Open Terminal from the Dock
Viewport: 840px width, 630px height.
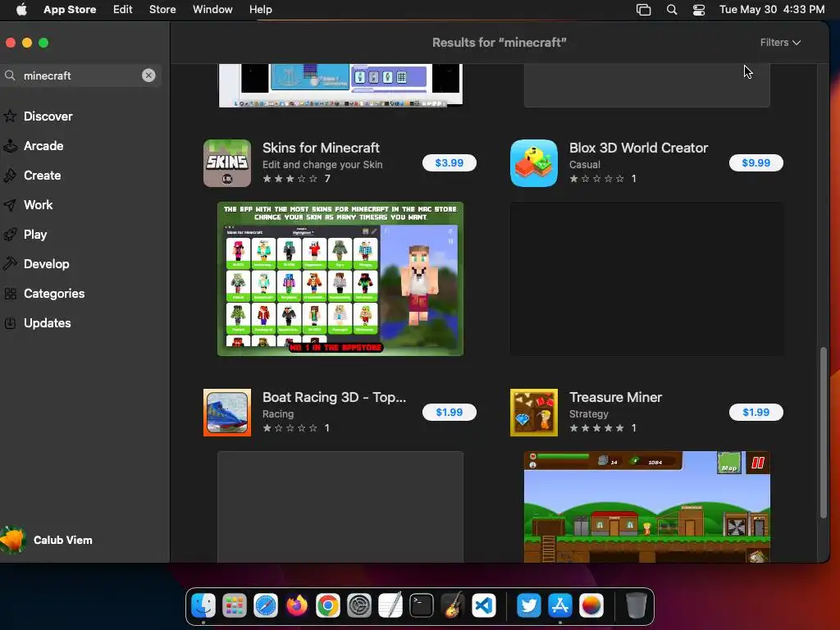[422, 606]
